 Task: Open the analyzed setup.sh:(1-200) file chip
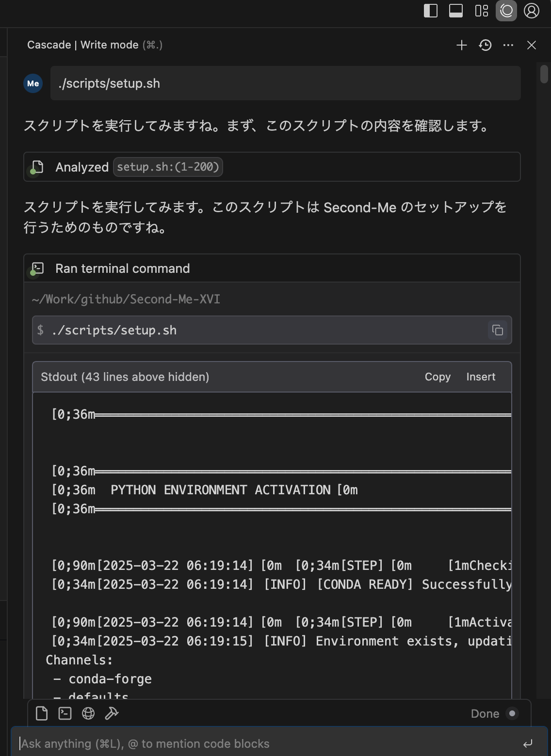tap(168, 167)
